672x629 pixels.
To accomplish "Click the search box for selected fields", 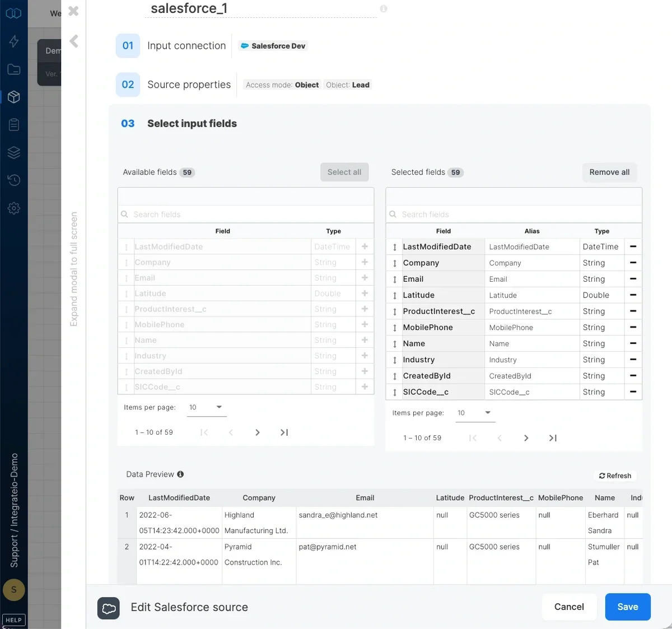I will (x=514, y=214).
